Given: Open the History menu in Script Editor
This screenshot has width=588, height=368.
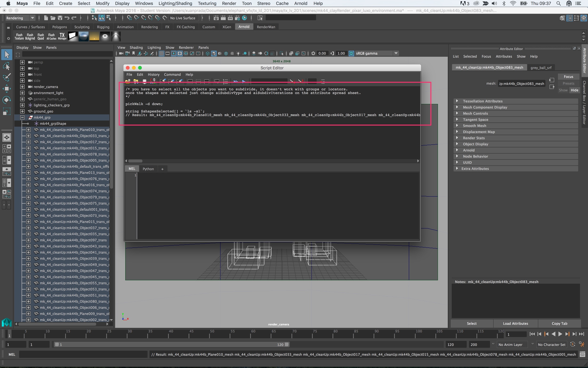Looking at the screenshot, I should point(153,74).
